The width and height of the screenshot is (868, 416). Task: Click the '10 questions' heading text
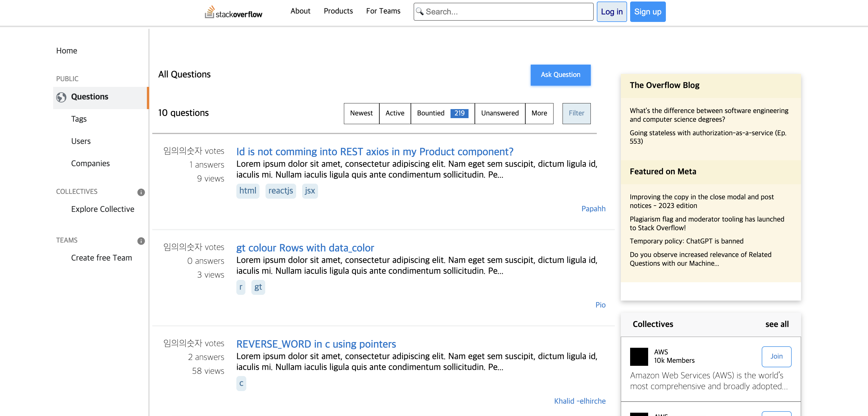pos(183,113)
